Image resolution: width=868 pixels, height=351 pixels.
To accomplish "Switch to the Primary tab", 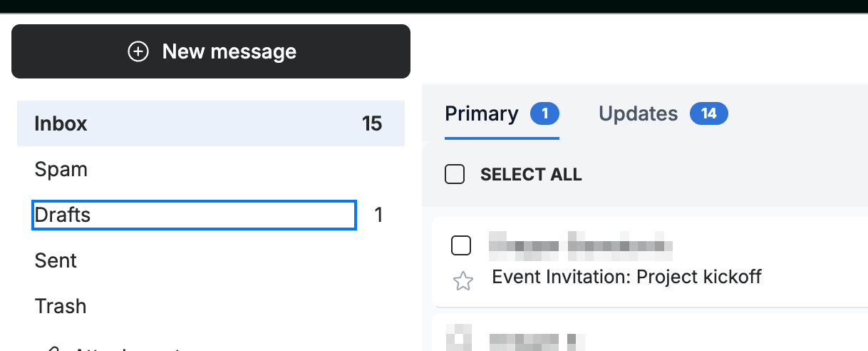I will tap(482, 114).
